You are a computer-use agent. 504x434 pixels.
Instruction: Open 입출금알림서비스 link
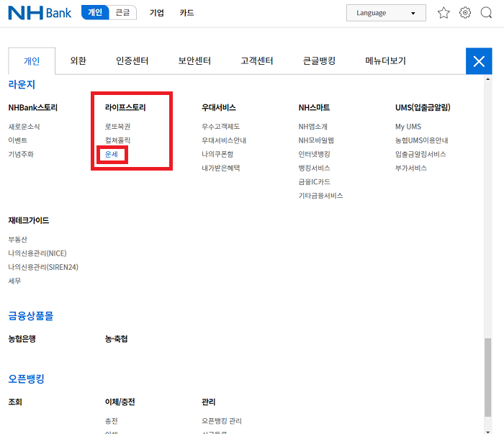(420, 154)
